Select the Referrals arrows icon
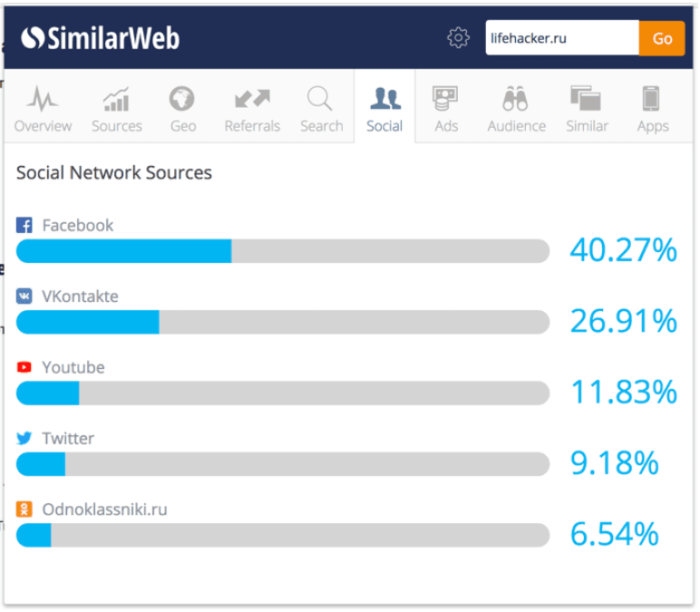Screen dimensions: 700x612 pyautogui.click(x=253, y=99)
